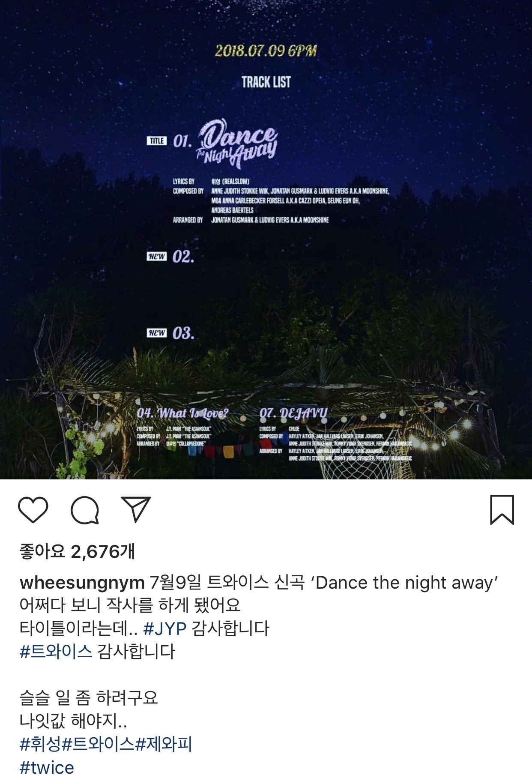Tap the TITLE badge beside 01.
The height and width of the screenshot is (781, 532).
(157, 141)
